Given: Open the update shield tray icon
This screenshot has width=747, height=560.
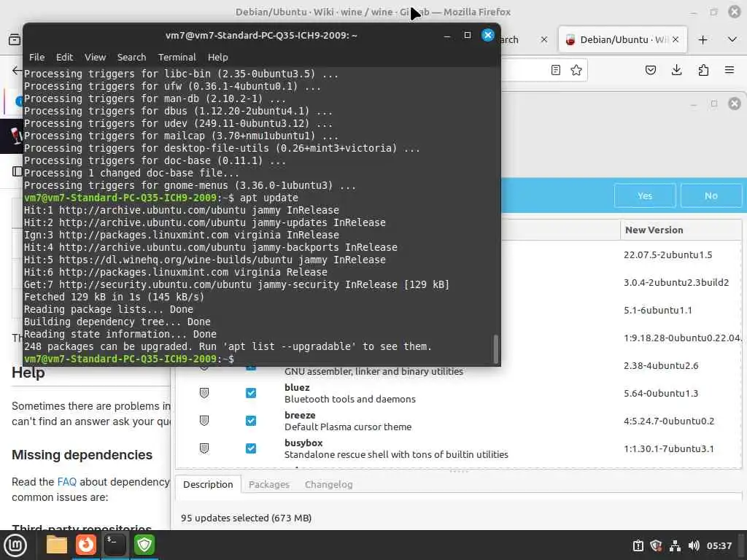Looking at the screenshot, I should (656, 545).
